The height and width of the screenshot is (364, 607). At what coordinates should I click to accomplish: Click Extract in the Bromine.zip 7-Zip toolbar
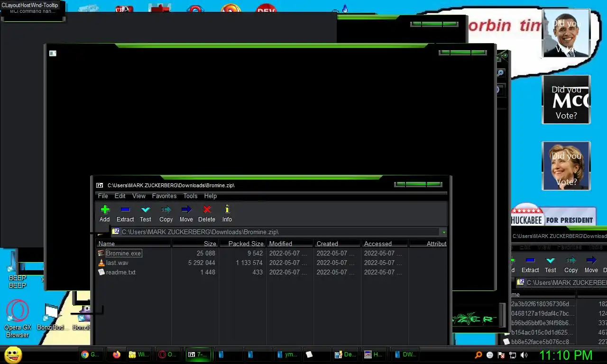point(125,213)
